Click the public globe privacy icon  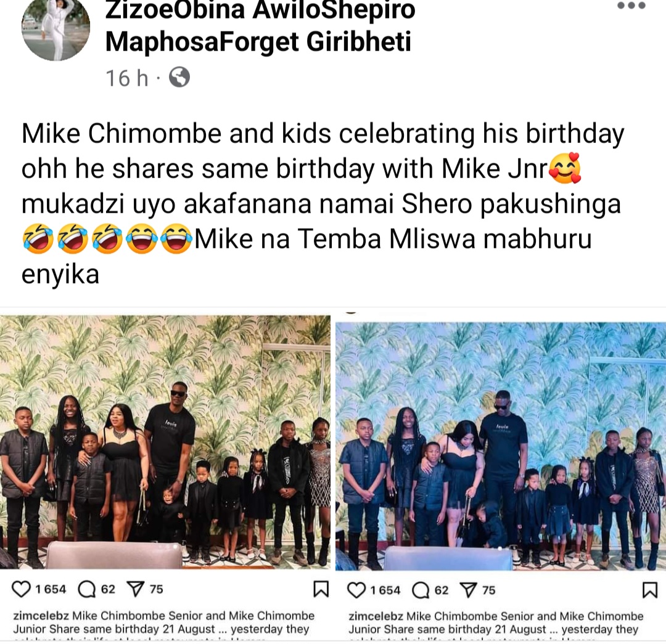pyautogui.click(x=179, y=77)
